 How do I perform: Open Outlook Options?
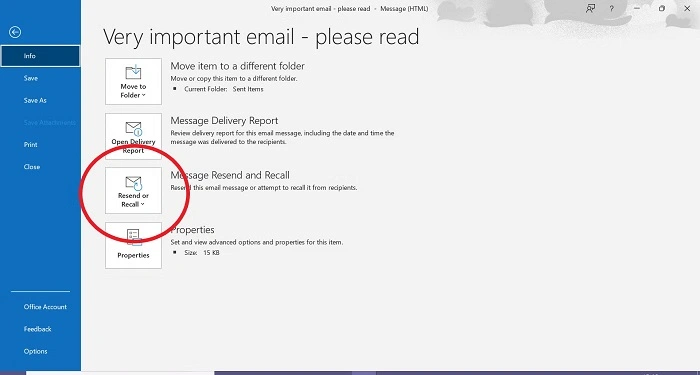(x=35, y=351)
